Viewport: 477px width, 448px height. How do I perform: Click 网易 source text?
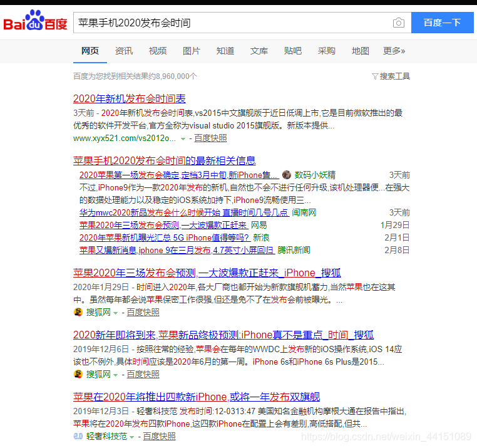pyautogui.click(x=259, y=225)
